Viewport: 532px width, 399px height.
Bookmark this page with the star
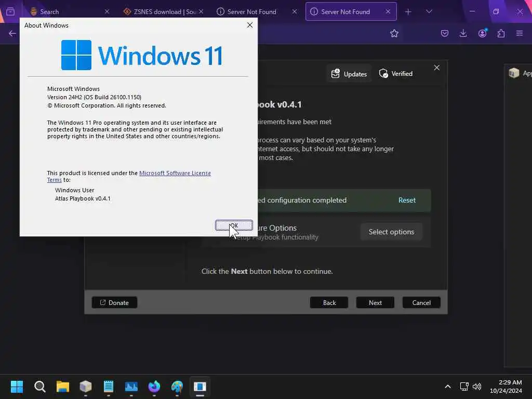click(394, 33)
